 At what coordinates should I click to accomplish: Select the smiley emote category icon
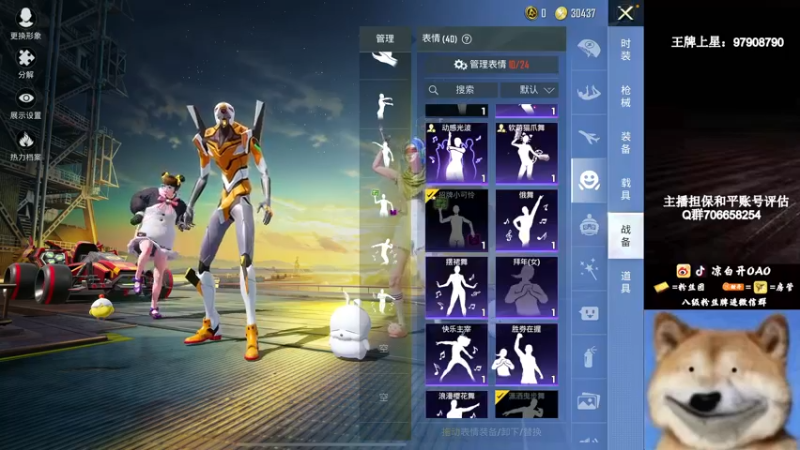[589, 181]
